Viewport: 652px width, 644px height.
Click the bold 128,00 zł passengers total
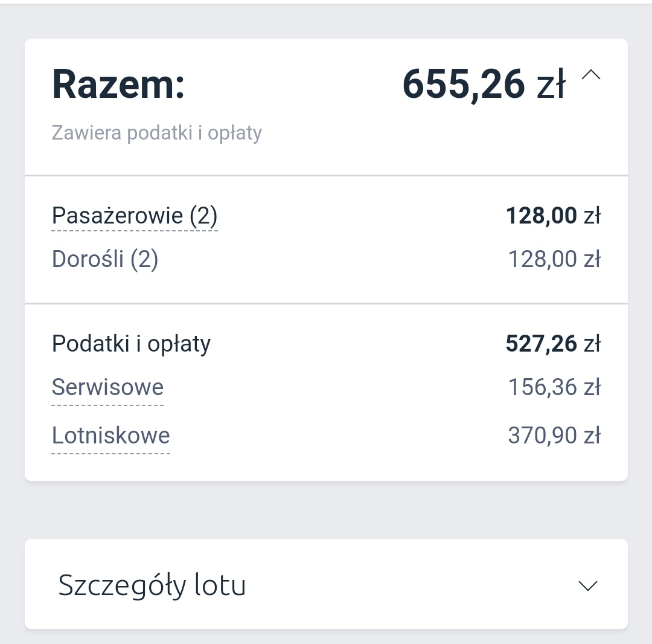click(553, 216)
